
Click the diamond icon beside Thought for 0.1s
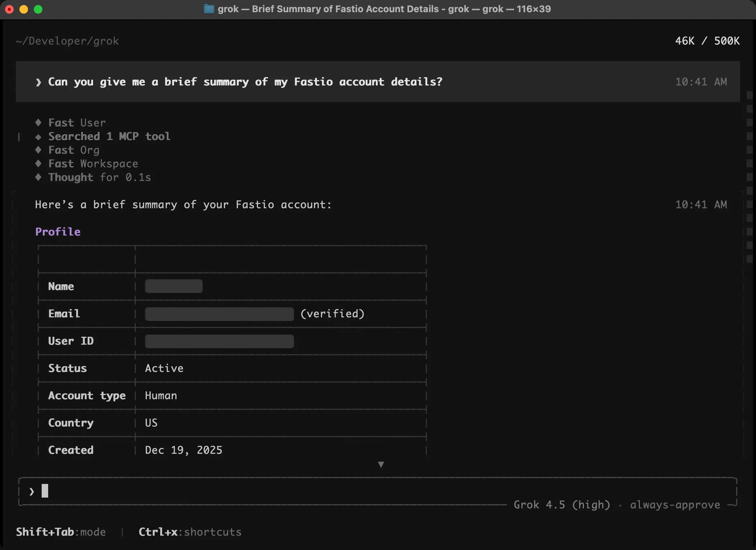click(x=38, y=177)
